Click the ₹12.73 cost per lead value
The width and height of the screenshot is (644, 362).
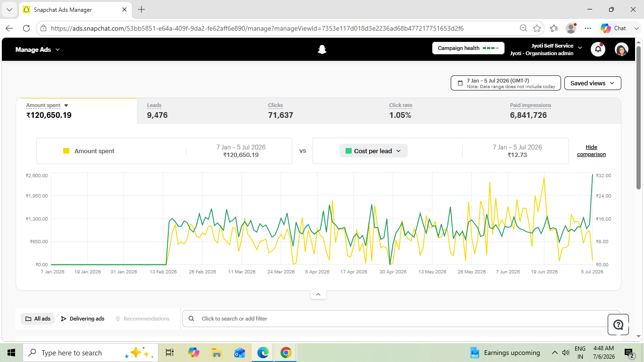click(x=517, y=155)
